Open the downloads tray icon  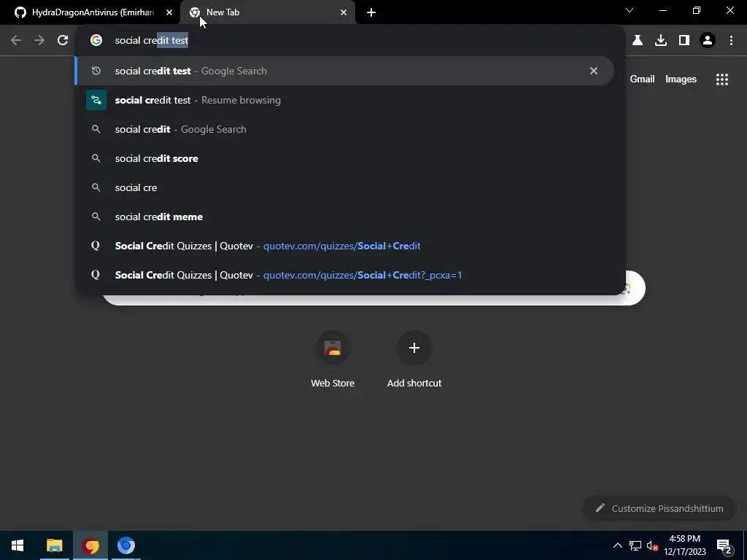tap(661, 41)
